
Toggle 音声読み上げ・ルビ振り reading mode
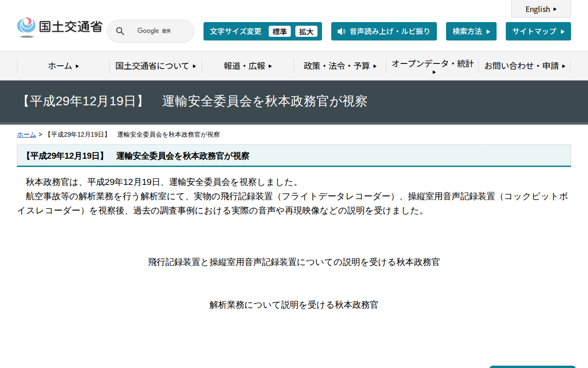pos(384,31)
